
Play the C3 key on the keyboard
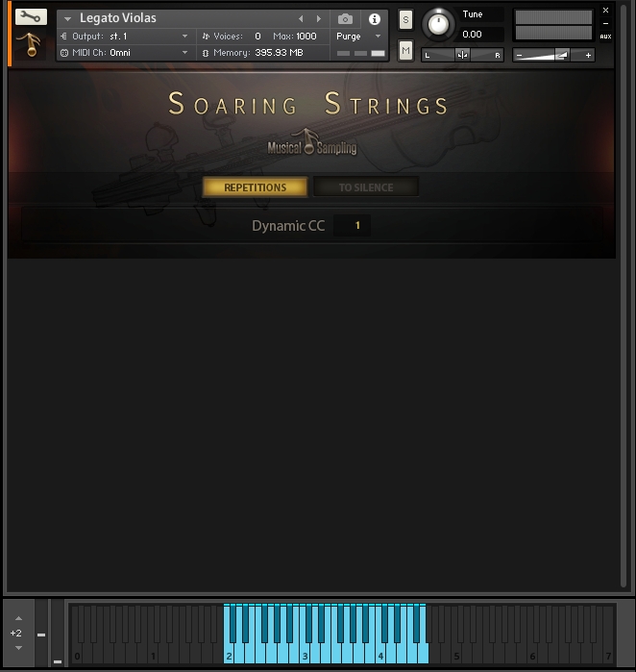tap(305, 652)
